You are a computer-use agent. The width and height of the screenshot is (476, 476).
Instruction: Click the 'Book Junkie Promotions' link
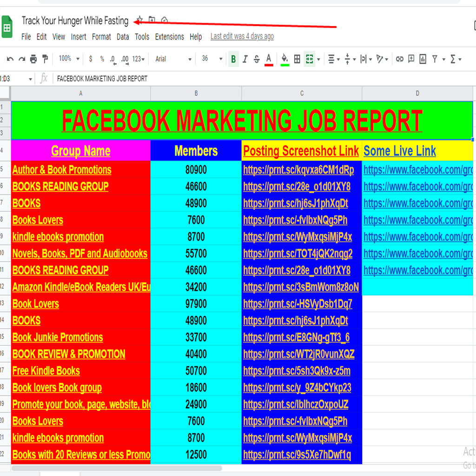coord(58,337)
